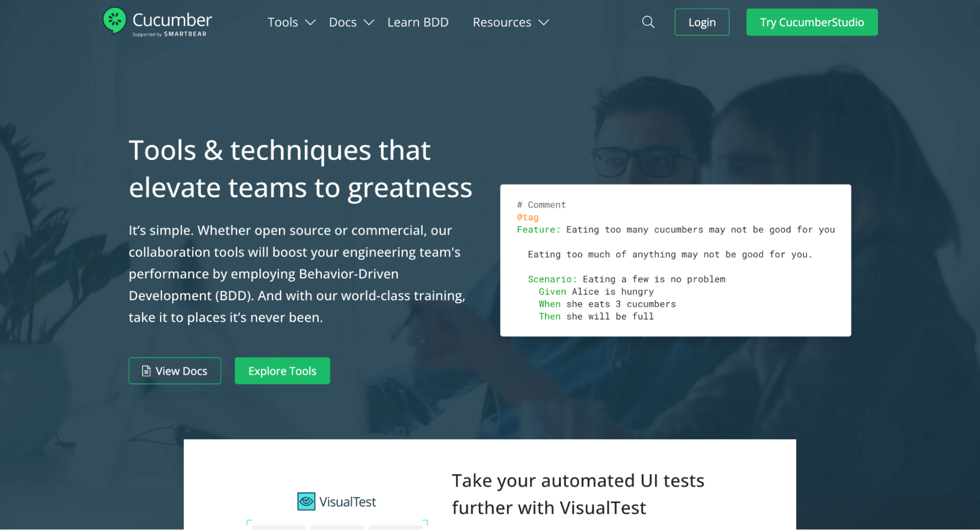Click the "When" keyword in code sample

click(x=550, y=304)
